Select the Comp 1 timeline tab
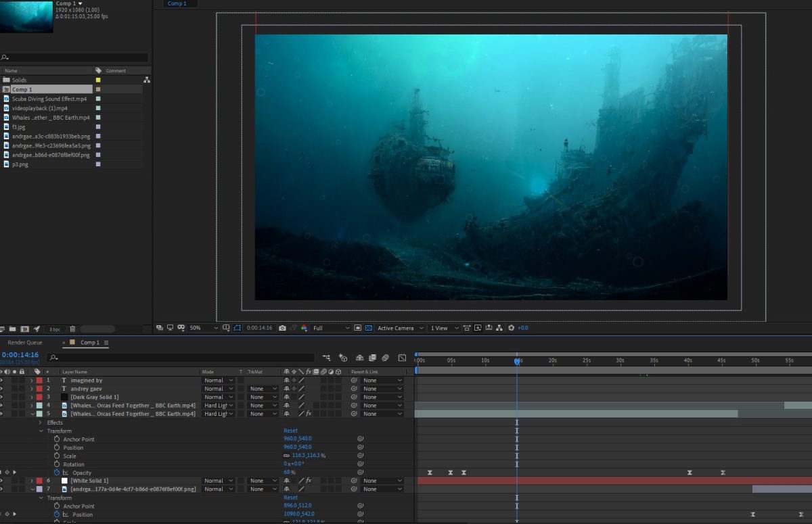 coord(89,343)
